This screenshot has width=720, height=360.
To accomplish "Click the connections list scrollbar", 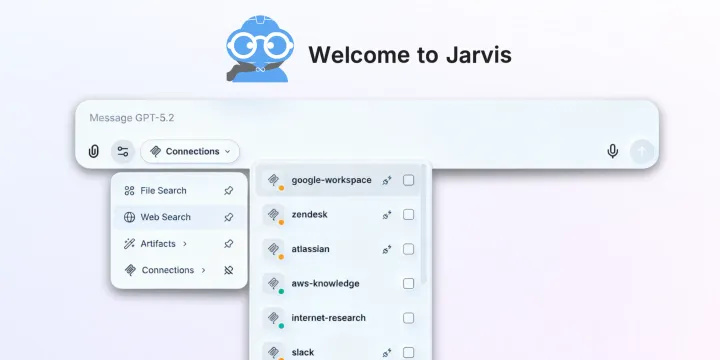I will pyautogui.click(x=423, y=225).
